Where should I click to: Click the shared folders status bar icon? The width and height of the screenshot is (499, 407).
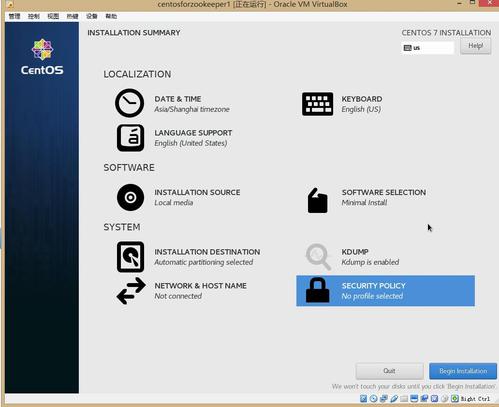[x=404, y=399]
